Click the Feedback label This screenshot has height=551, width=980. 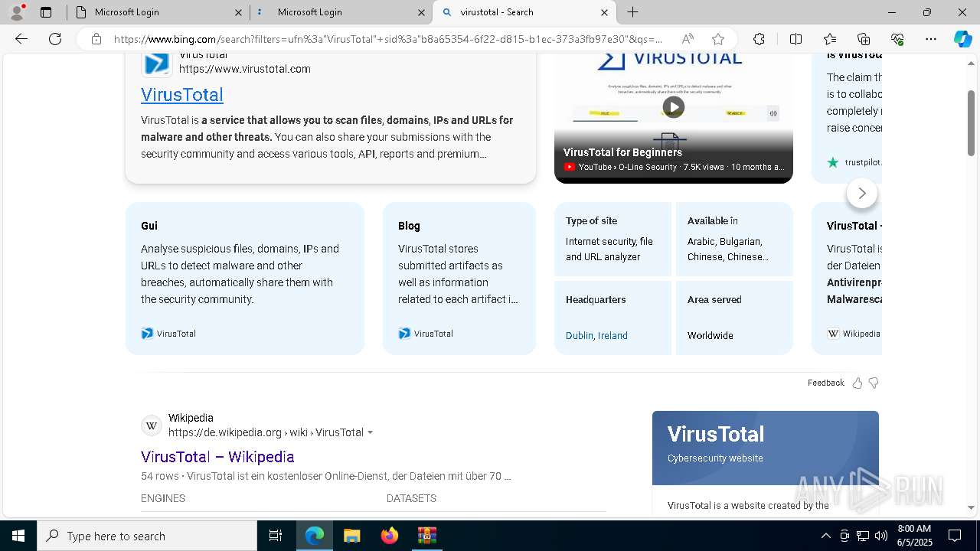point(825,383)
